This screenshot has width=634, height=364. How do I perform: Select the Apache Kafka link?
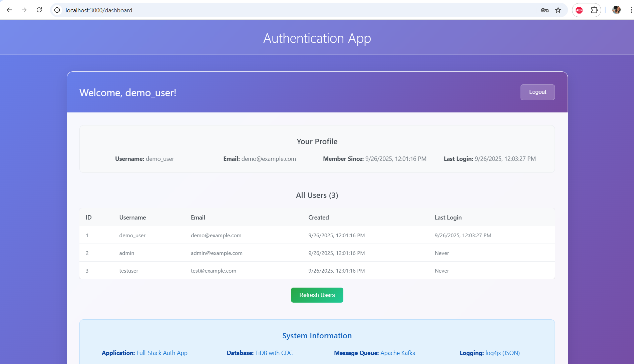tap(397, 353)
